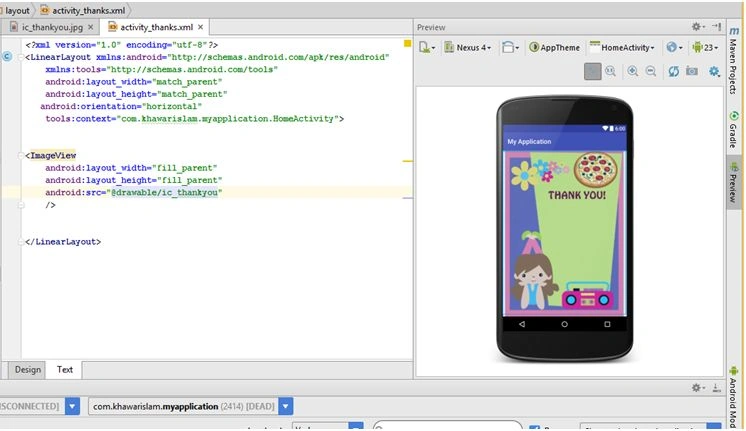The image size is (746, 431).
Task: Zoom in on the layout preview
Action: point(632,72)
